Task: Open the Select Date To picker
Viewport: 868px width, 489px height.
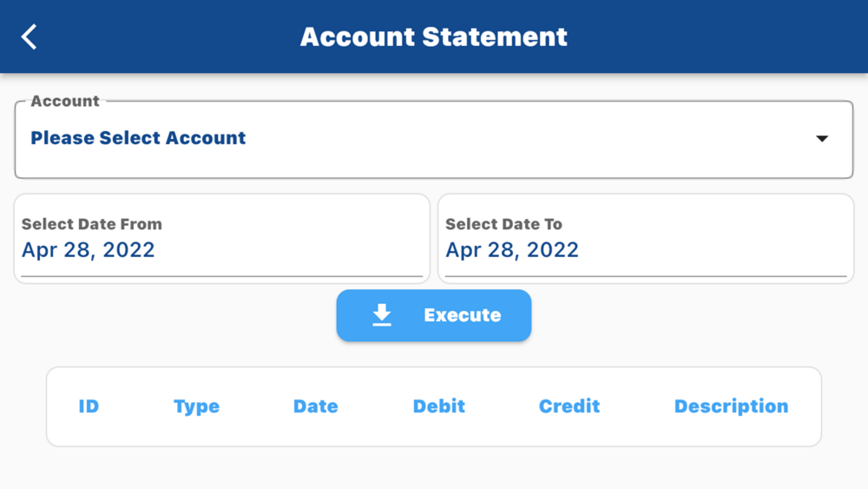Action: [646, 239]
